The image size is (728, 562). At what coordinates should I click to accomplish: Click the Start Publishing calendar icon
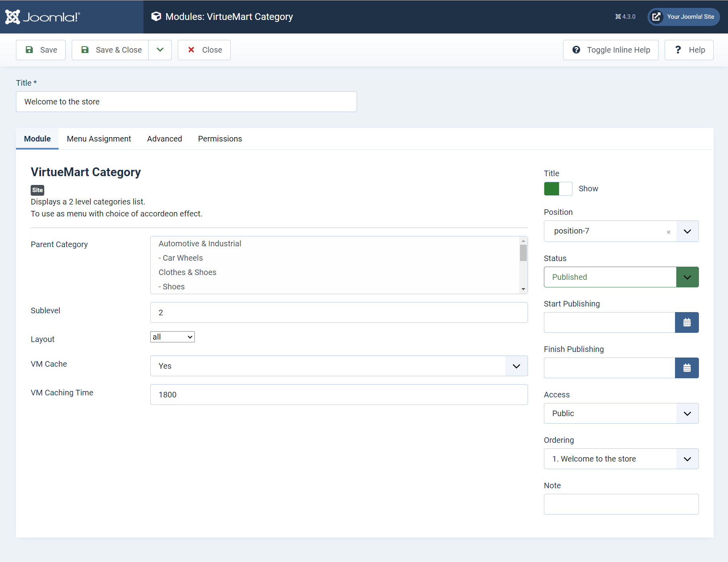coord(687,322)
